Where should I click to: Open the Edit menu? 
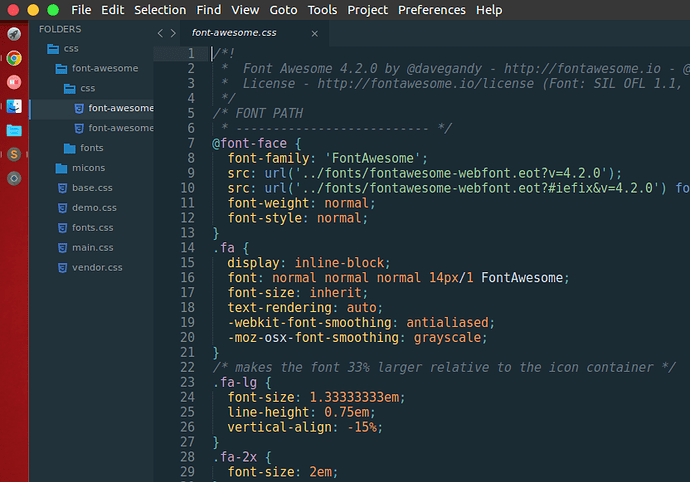coord(113,10)
